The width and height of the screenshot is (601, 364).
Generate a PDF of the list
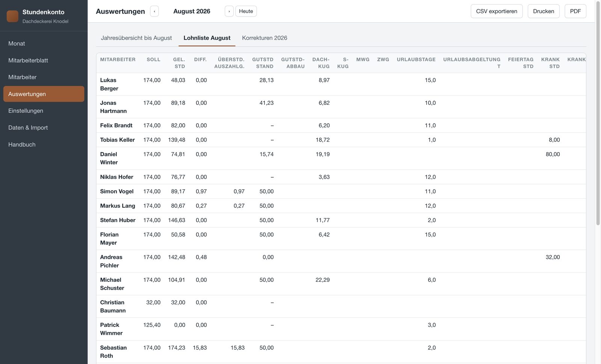click(x=575, y=11)
